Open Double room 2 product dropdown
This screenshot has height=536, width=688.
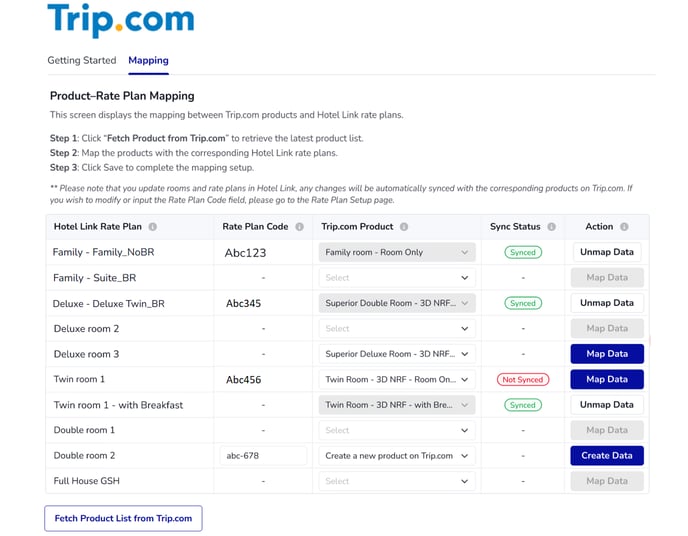click(x=397, y=456)
